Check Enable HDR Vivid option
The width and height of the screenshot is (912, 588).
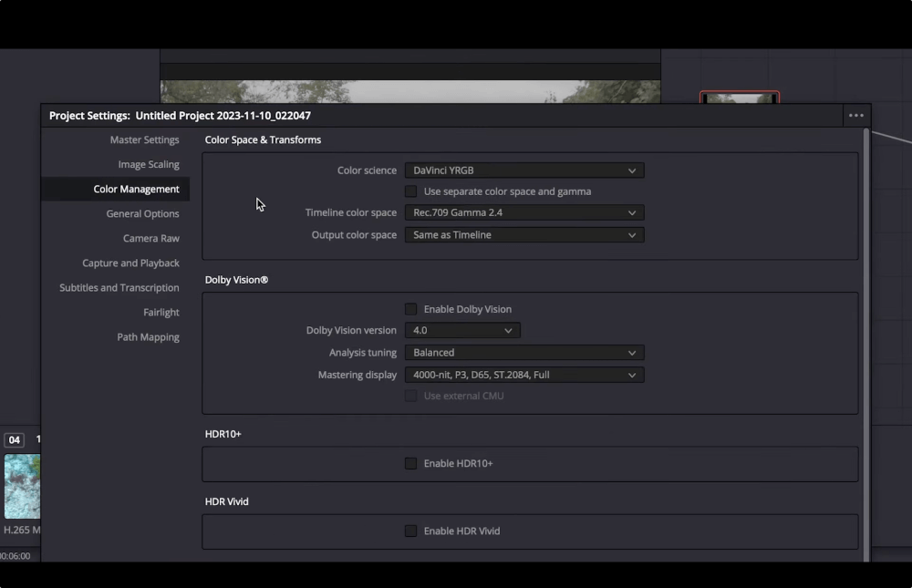pos(410,531)
